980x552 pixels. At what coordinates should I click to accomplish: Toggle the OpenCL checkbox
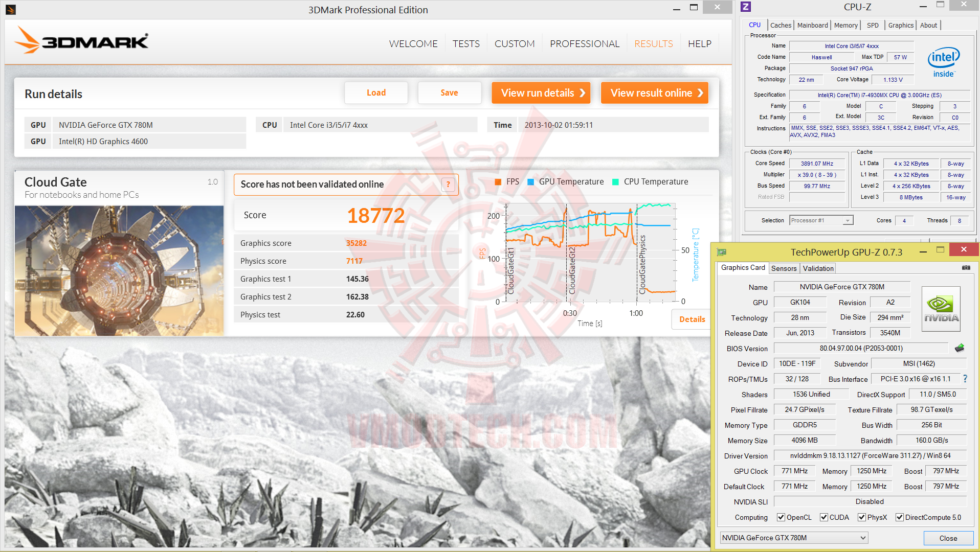(x=781, y=517)
